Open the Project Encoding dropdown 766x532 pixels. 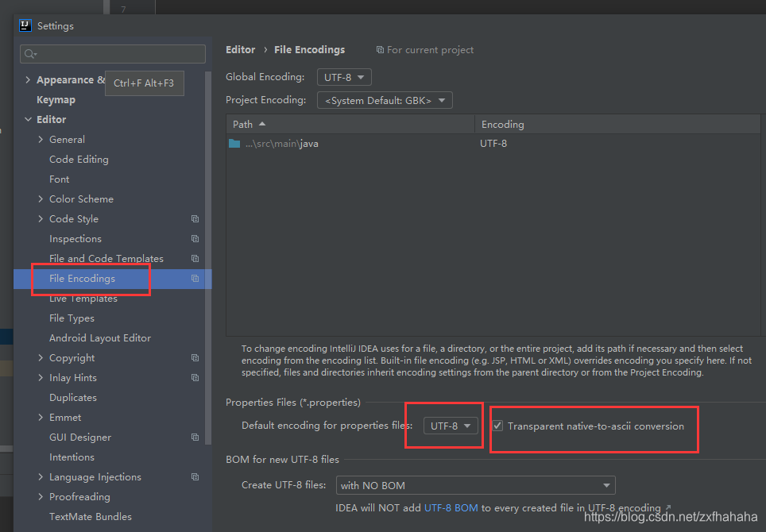click(x=385, y=101)
